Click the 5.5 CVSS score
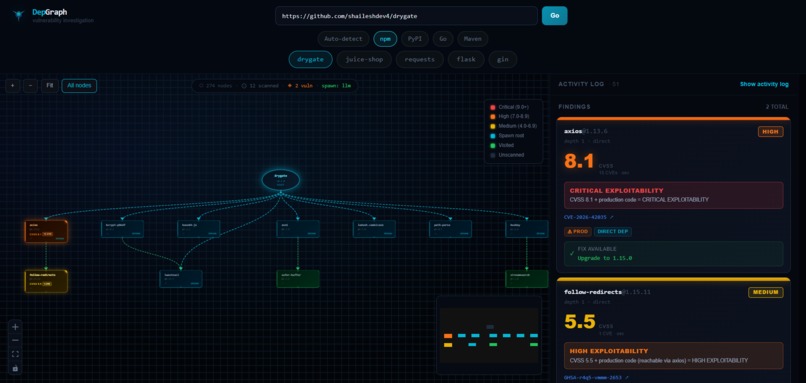This screenshot has width=806, height=383. coord(579,322)
